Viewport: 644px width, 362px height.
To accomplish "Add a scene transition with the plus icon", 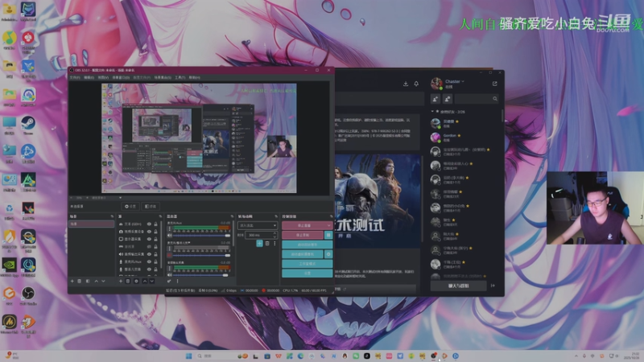I will coord(259,244).
